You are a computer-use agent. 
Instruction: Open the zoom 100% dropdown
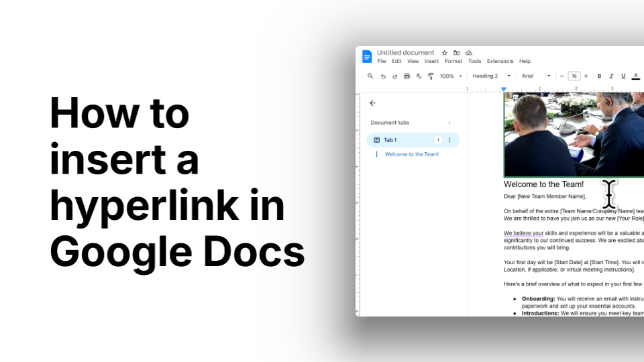point(451,76)
